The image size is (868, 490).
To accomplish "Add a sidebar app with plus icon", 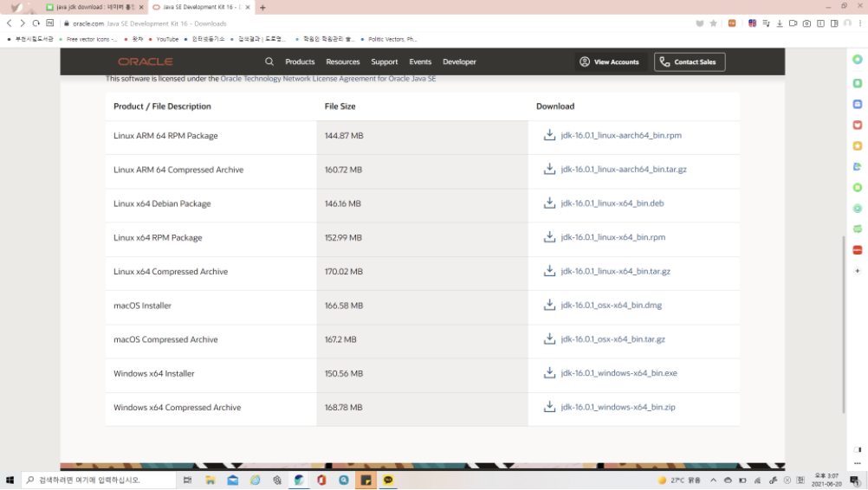I will click(x=858, y=270).
